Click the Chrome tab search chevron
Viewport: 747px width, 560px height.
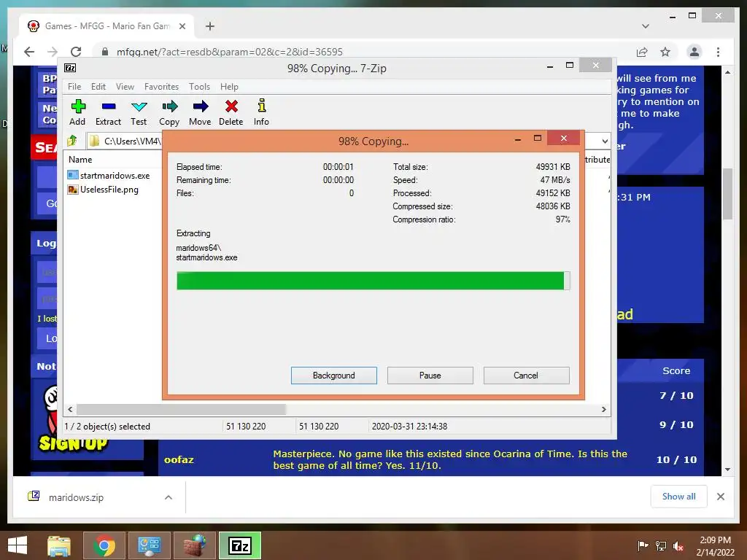coord(646,26)
